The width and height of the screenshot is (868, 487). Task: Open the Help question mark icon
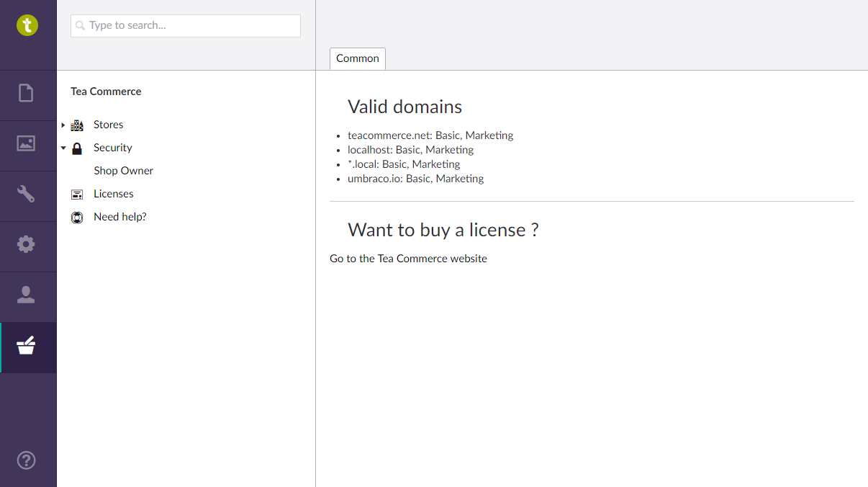pos(26,460)
